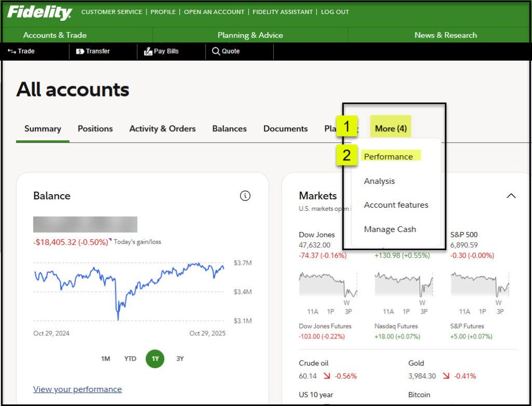This screenshot has height=406, width=532.
Task: Open the More (4) dropdown
Action: click(391, 129)
